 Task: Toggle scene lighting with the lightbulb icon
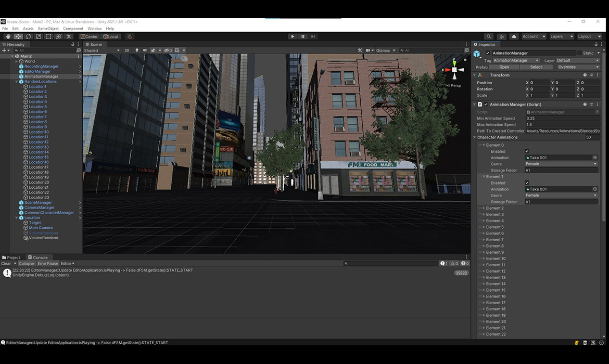pos(137,50)
